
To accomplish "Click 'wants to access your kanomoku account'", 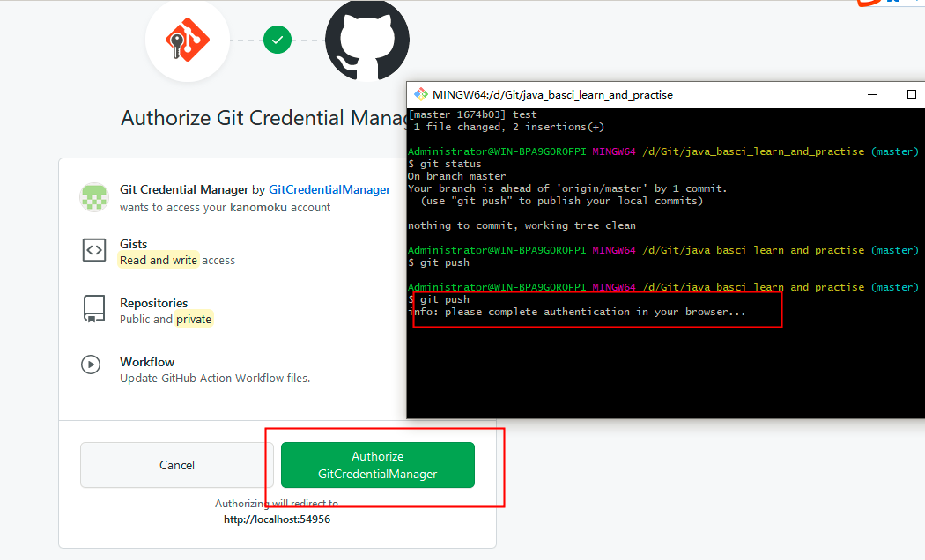I will (225, 208).
